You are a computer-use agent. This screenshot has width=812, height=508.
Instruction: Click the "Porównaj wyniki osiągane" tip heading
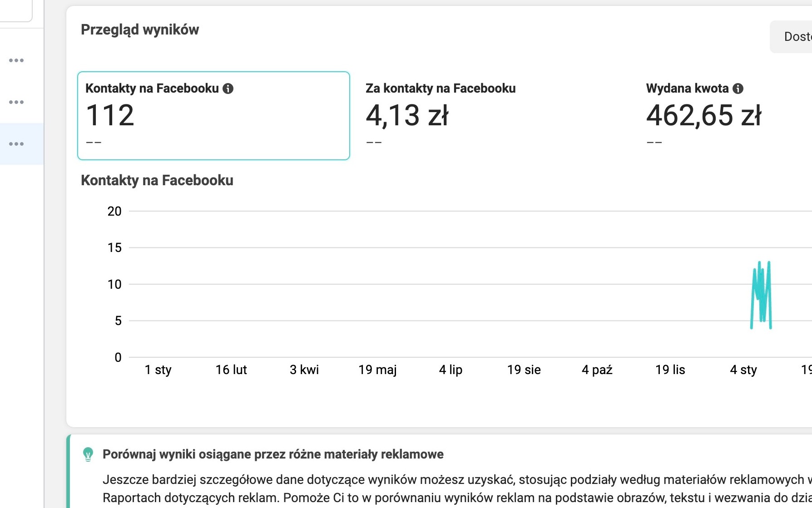[x=273, y=454]
